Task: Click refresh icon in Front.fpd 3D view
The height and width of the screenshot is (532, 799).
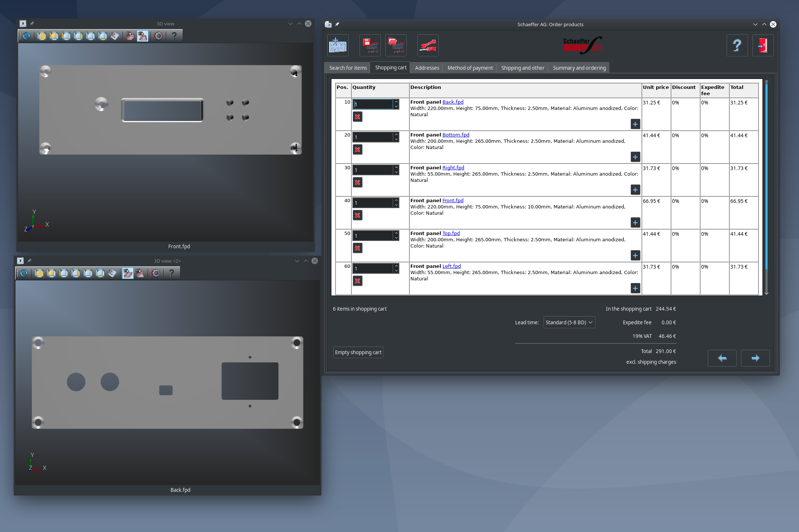Action: pos(27,36)
